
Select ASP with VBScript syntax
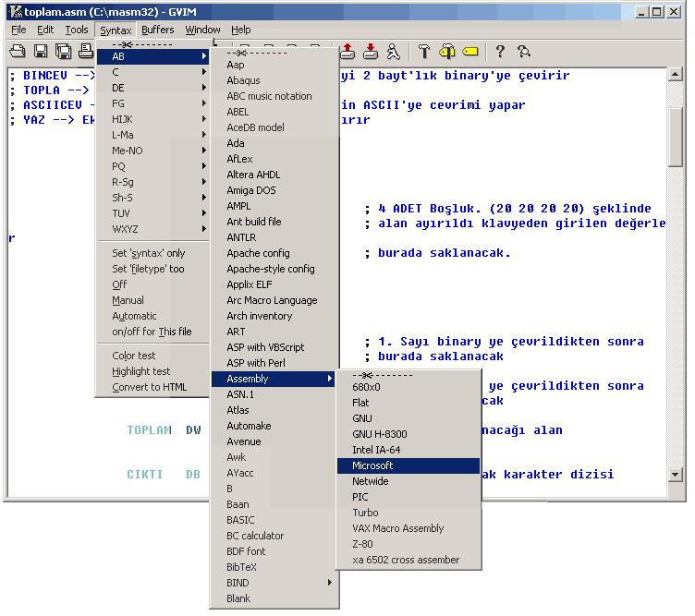[x=274, y=347]
